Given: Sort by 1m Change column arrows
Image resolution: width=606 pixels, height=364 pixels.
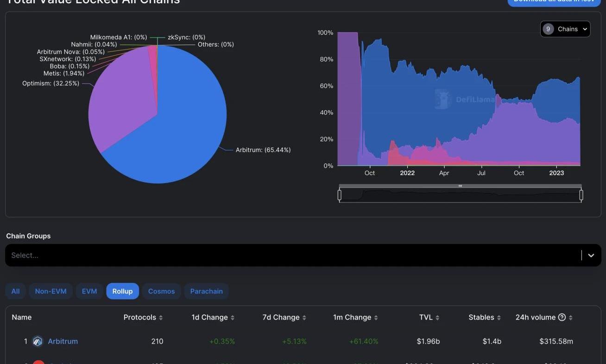Looking at the screenshot, I should (376, 318).
